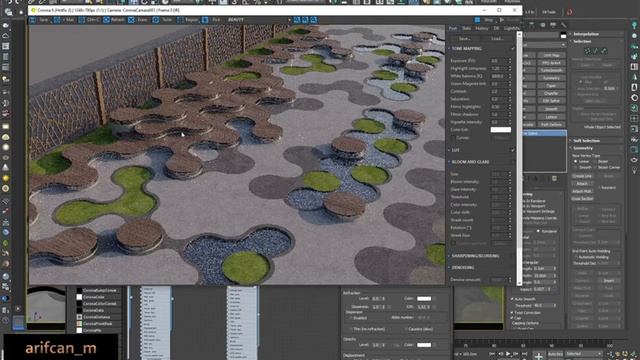Toggle the Auto Smooth checkbox

512,299
